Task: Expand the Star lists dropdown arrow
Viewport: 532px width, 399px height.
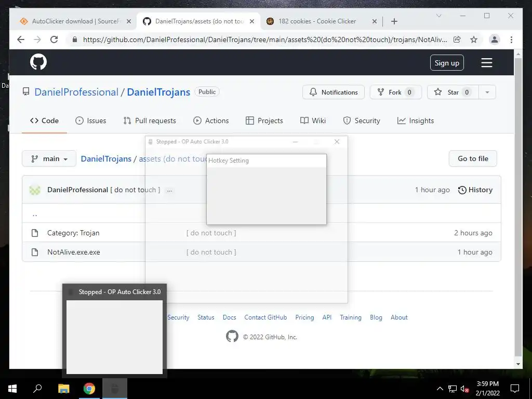Action: tap(487, 92)
